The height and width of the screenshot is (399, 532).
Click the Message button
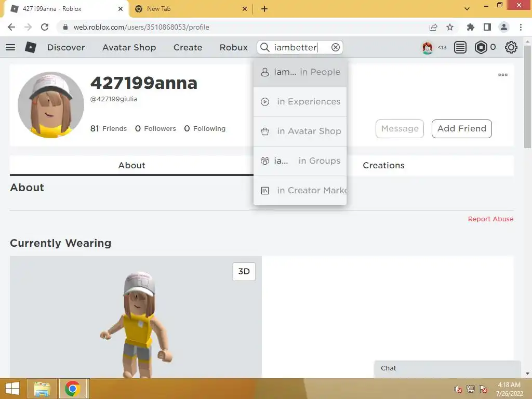click(x=400, y=129)
